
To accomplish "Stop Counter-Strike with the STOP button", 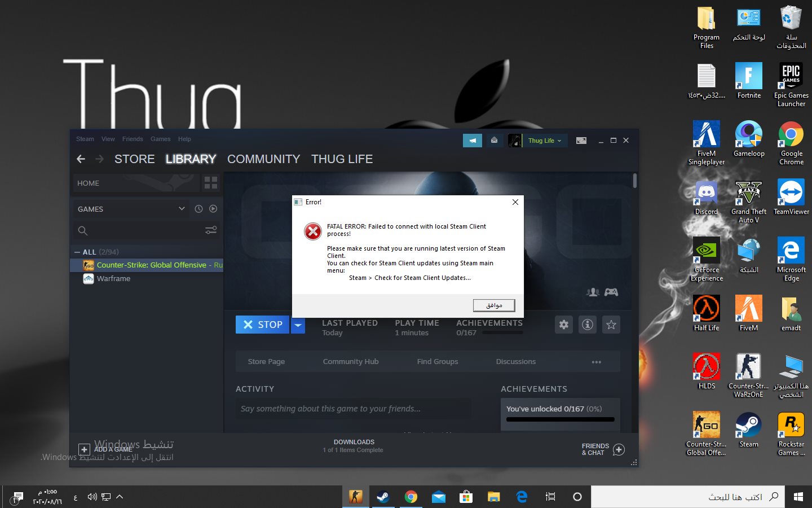I will click(x=262, y=325).
